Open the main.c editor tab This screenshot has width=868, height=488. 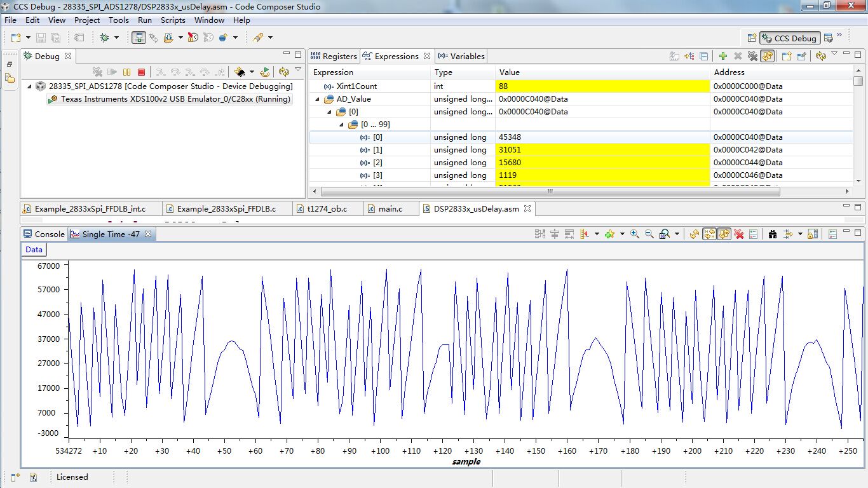[390, 209]
